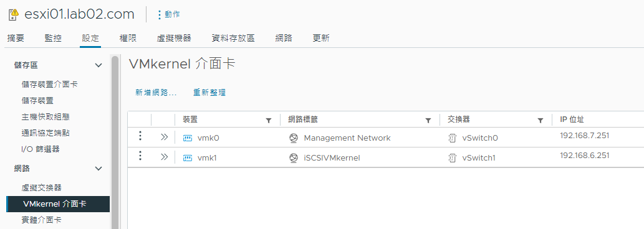The height and width of the screenshot is (229, 644).
Task: Open filter for the 網路標籤 column
Action: pyautogui.click(x=428, y=121)
